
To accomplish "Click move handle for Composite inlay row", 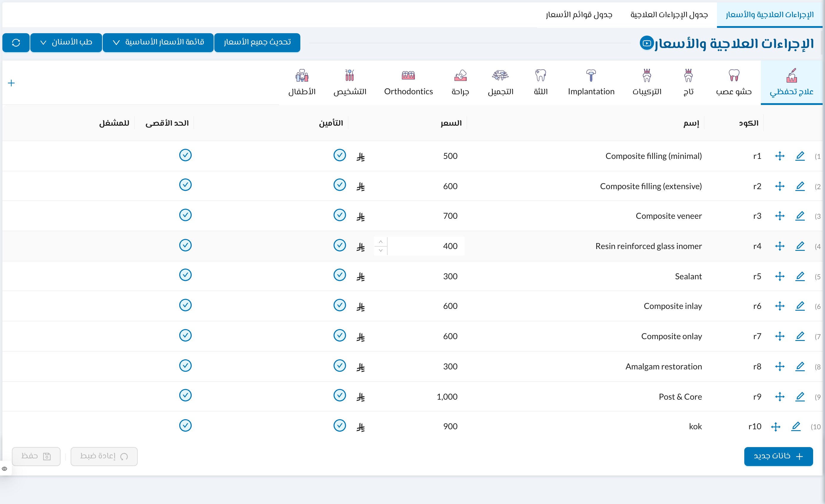I will (780, 306).
